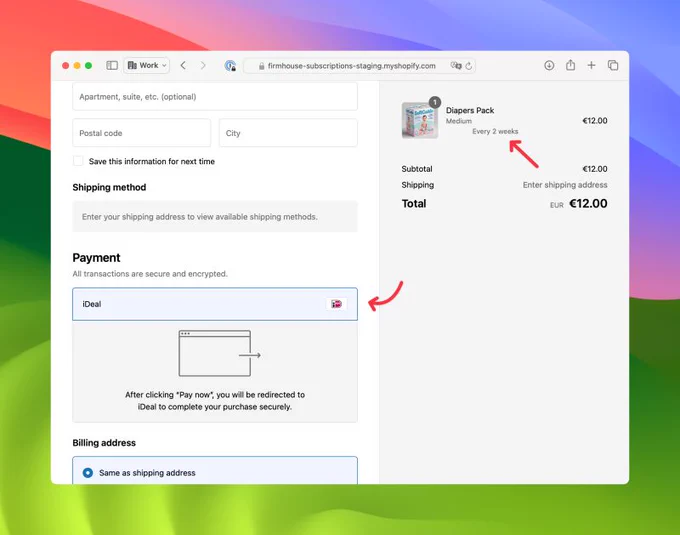Minimize the window with yellow button
Screen dimensions: 680x535
tap(77, 65)
